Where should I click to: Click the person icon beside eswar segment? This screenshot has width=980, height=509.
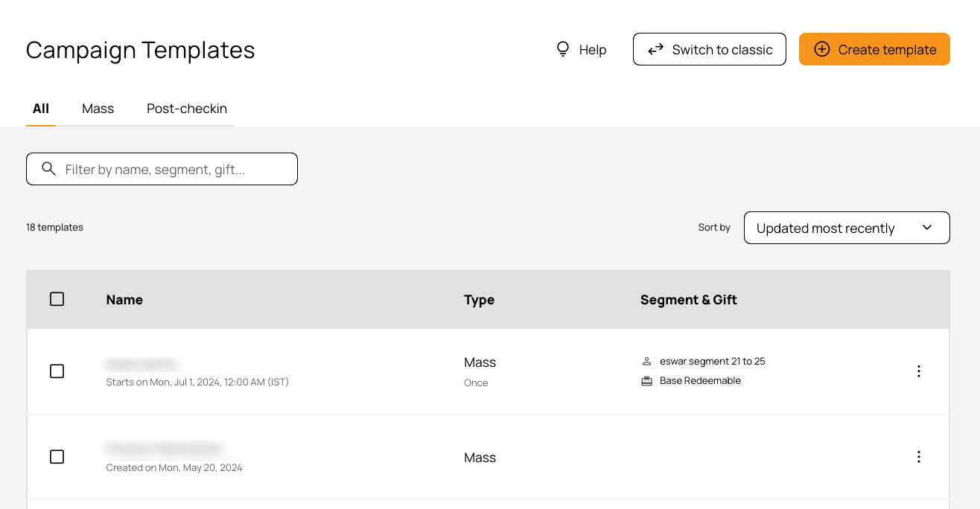(x=646, y=362)
